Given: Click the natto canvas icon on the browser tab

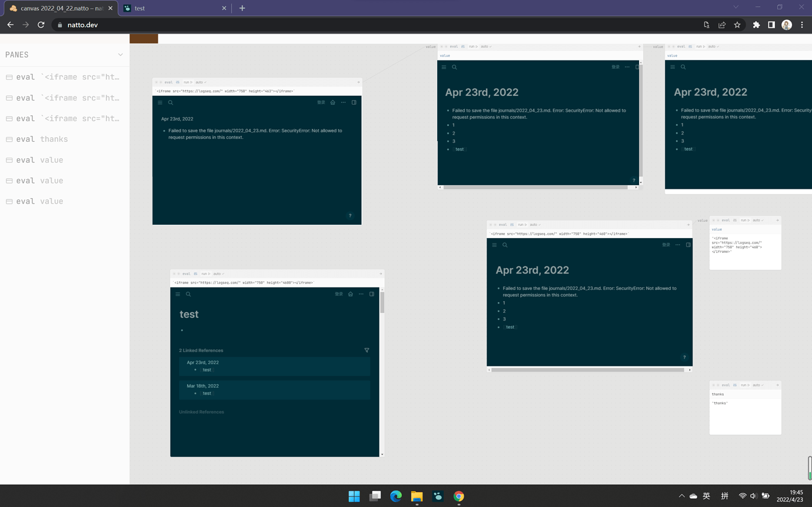Looking at the screenshot, I should point(13,8).
